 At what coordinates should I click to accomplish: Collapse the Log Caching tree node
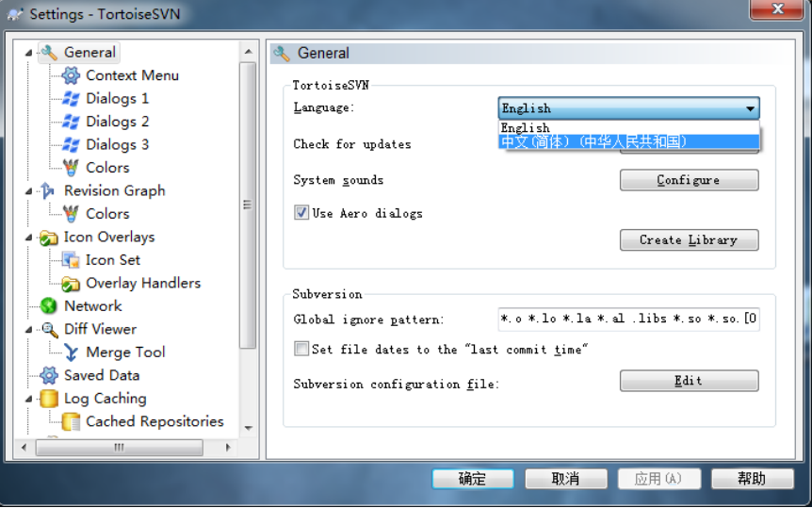(x=29, y=399)
